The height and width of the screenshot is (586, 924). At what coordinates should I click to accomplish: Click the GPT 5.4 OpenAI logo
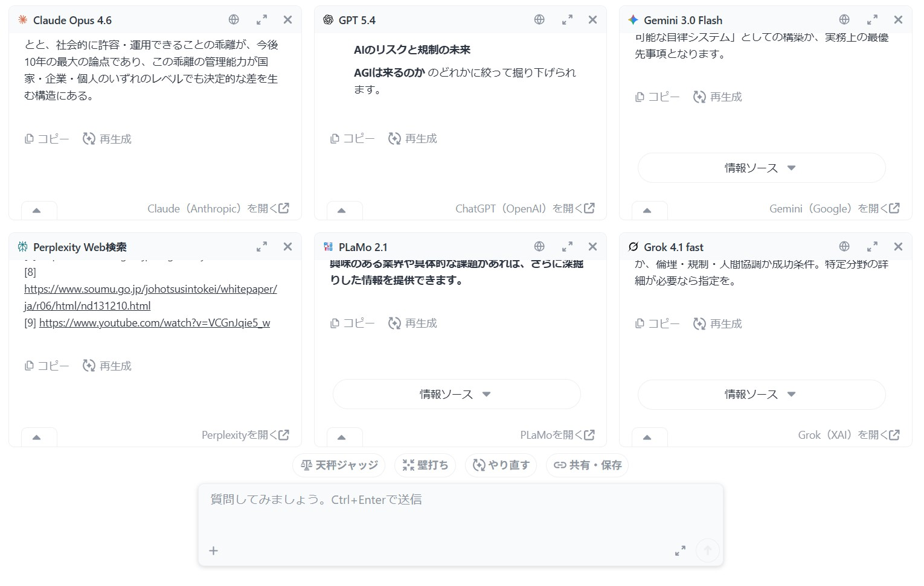click(x=328, y=20)
